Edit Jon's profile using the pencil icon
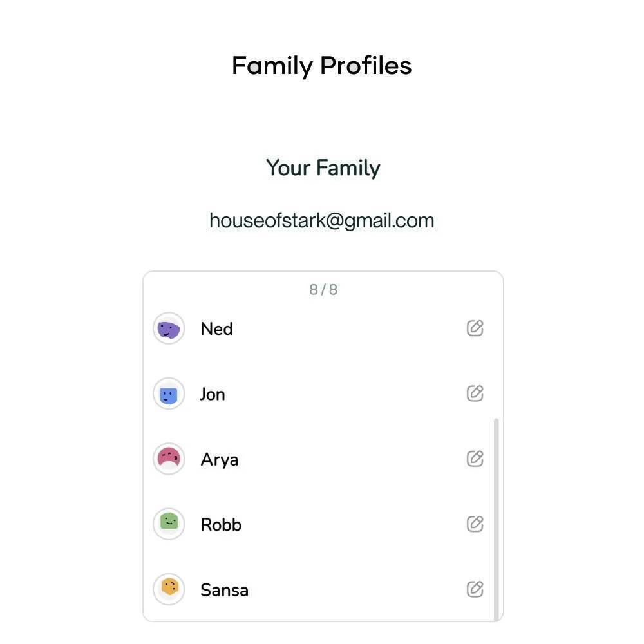The height and width of the screenshot is (644, 644). 475,393
